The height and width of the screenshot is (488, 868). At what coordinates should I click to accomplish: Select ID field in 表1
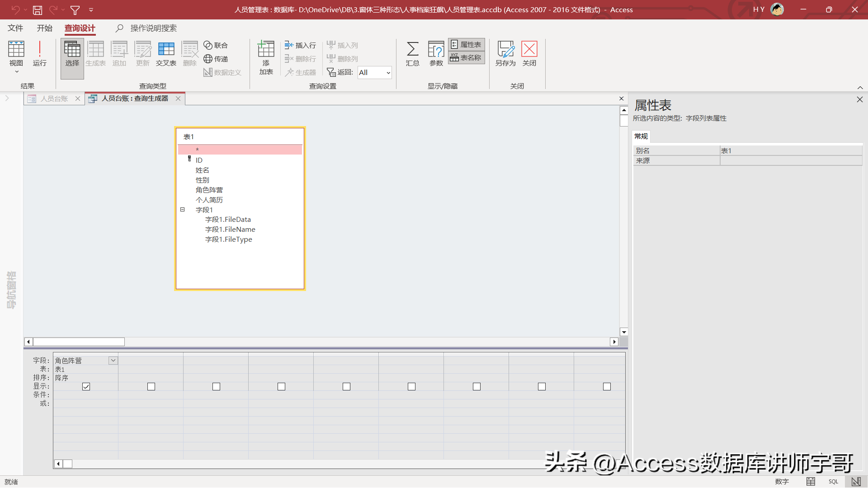point(199,160)
